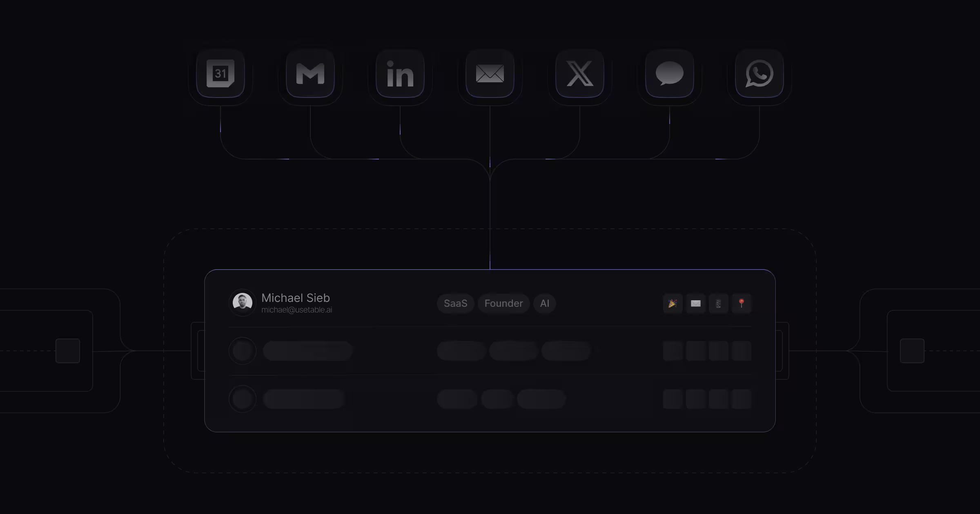This screenshot has height=514, width=980.
Task: Click the square node on left side
Action: (x=68, y=351)
